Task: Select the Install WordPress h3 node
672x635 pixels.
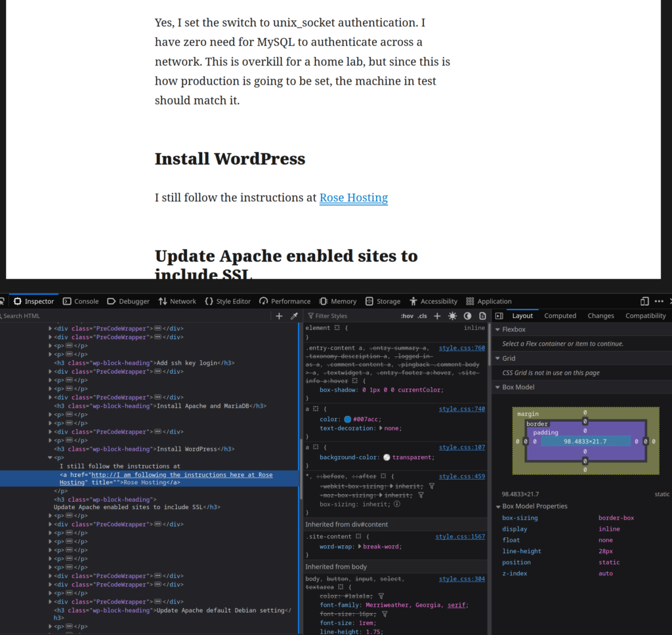Action: pyautogui.click(x=144, y=449)
